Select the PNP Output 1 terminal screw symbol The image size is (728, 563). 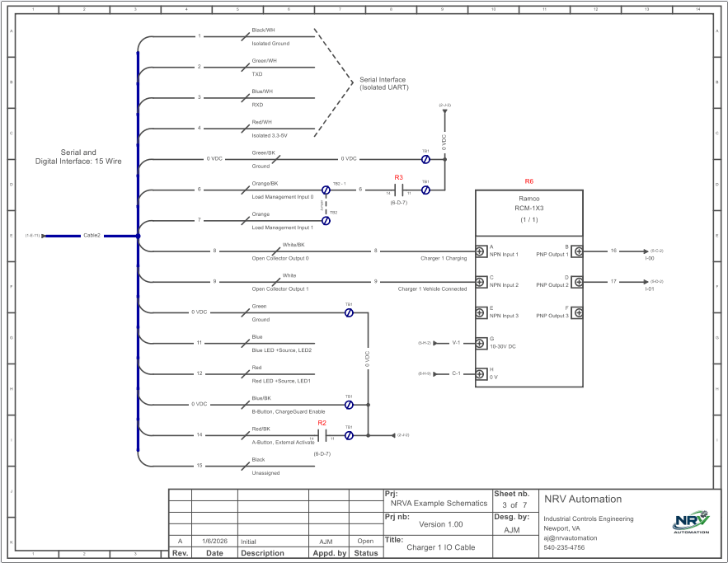point(578,251)
